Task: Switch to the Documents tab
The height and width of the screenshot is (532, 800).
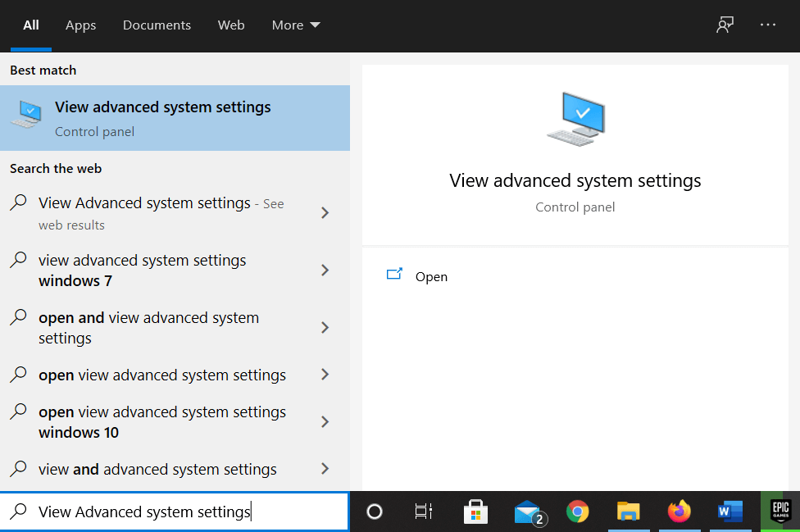Action: pos(157,25)
